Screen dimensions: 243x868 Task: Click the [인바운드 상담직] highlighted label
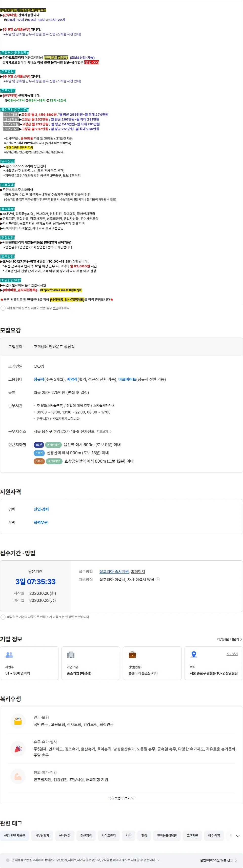56,58
